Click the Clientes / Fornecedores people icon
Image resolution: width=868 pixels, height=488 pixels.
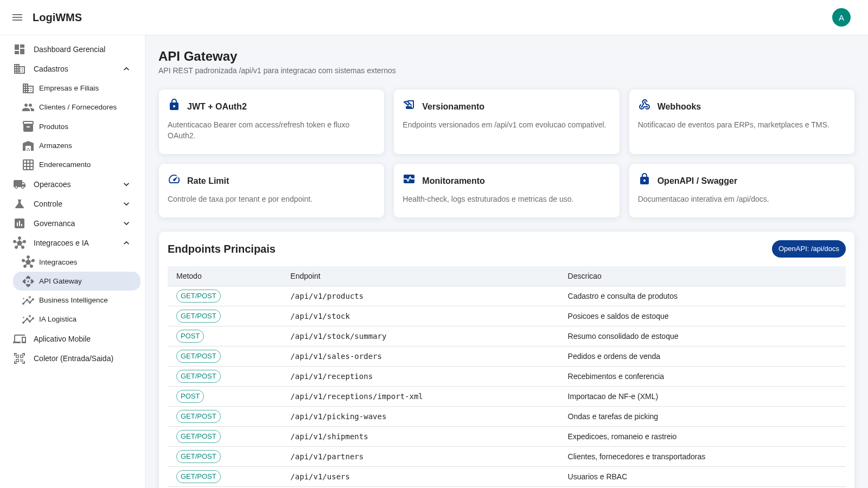(x=28, y=107)
